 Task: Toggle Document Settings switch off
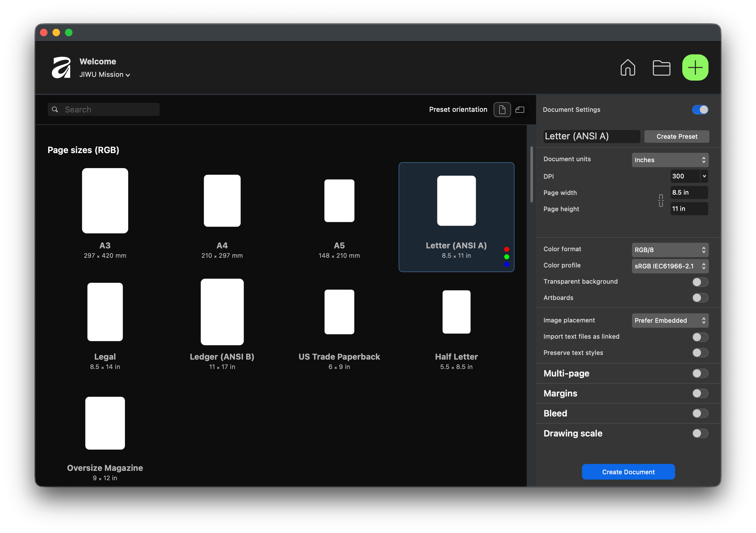coord(700,110)
